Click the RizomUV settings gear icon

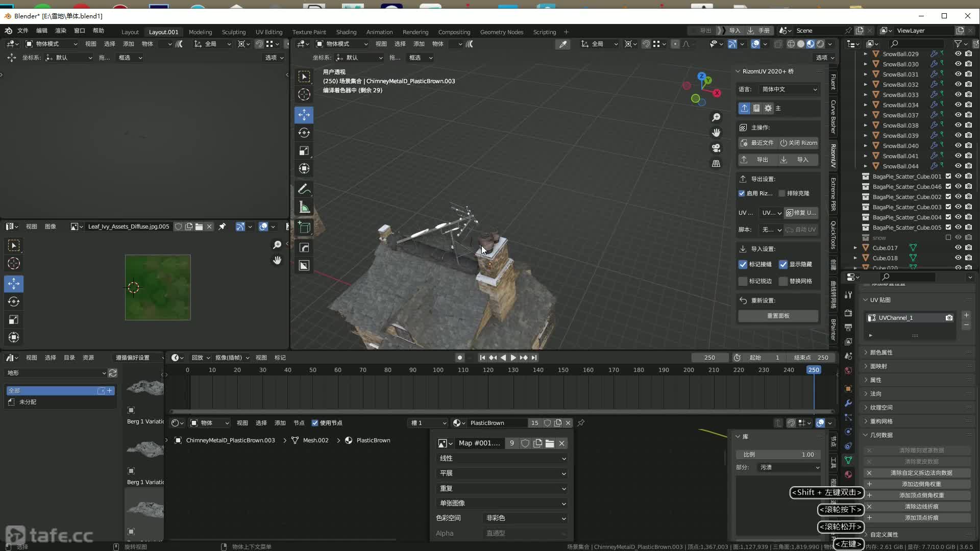click(768, 108)
